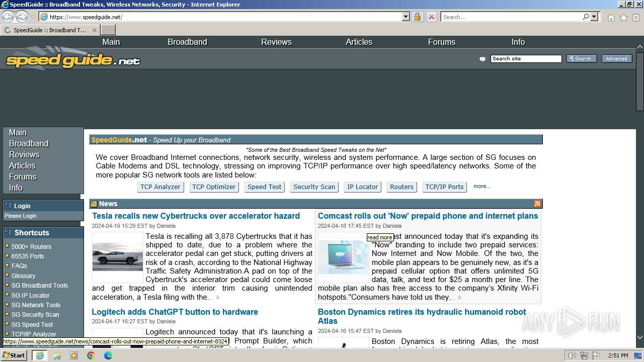Viewport: 644px width, 362px height.
Task: Open Logitech adds ChatGPT button article
Action: point(175,312)
